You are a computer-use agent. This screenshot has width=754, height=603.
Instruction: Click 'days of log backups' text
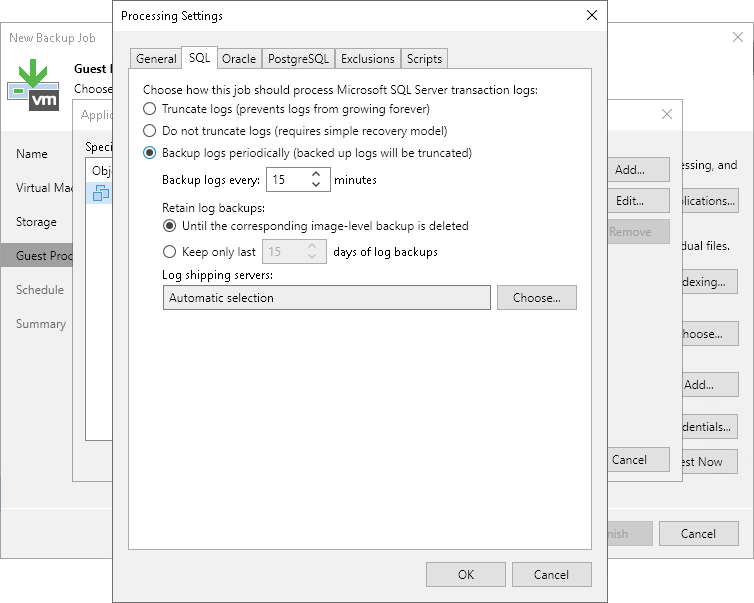tap(385, 252)
